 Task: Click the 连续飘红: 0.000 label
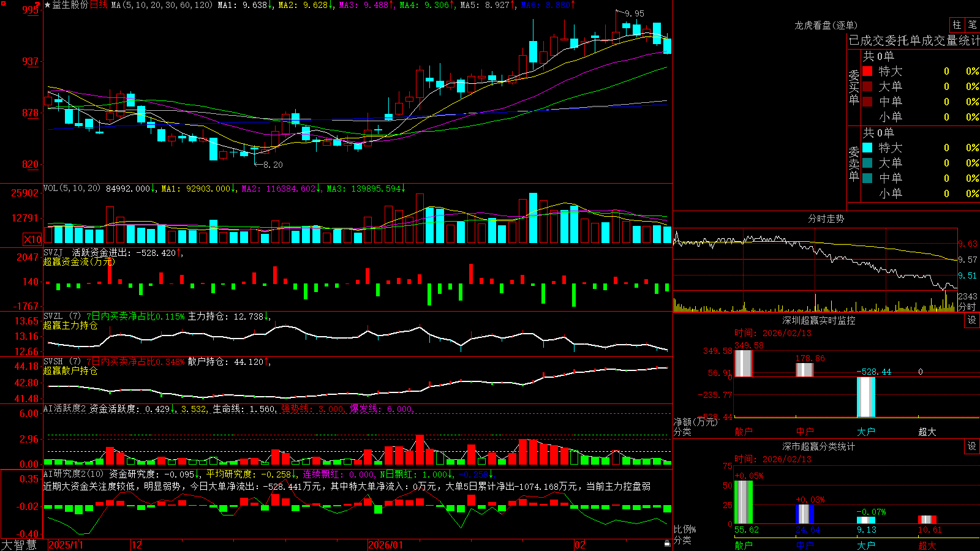pyautogui.click(x=338, y=474)
